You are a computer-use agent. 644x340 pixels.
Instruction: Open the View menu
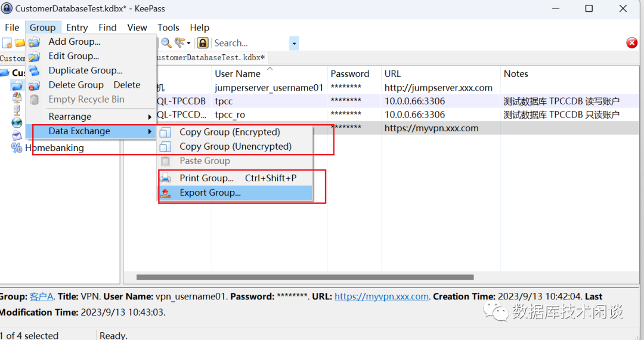tap(137, 27)
